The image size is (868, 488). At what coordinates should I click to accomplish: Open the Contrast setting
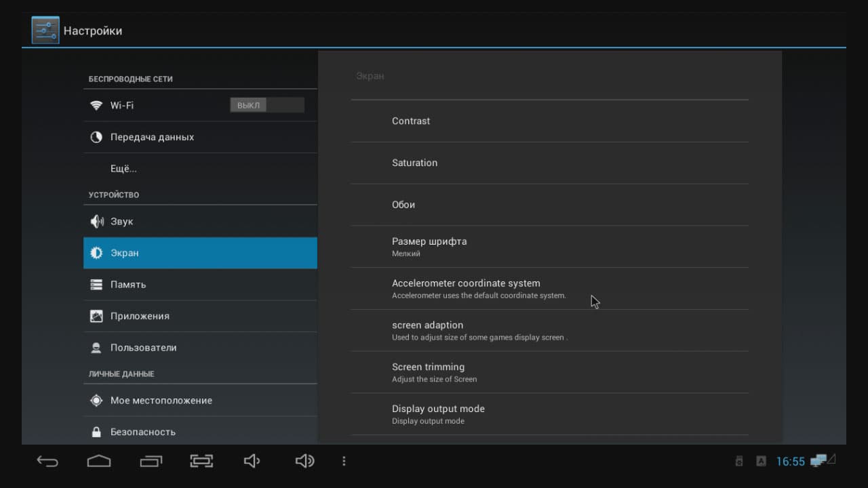[550, 121]
